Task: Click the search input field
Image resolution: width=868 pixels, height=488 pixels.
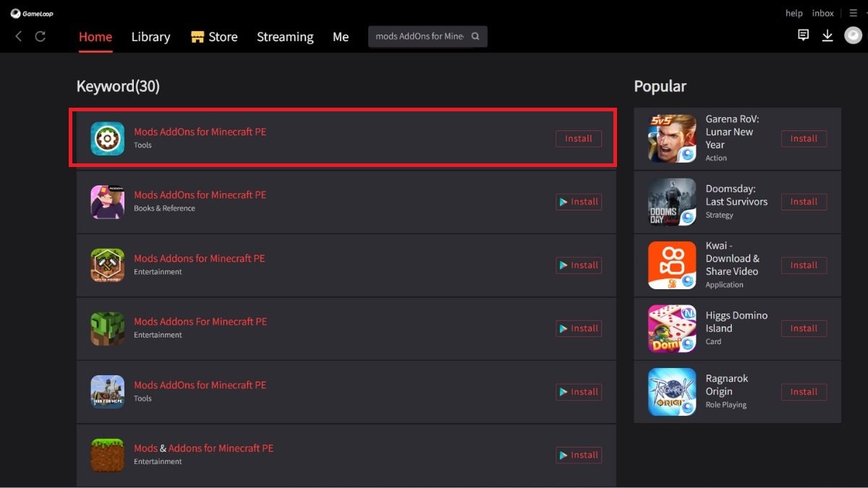Action: tap(420, 36)
